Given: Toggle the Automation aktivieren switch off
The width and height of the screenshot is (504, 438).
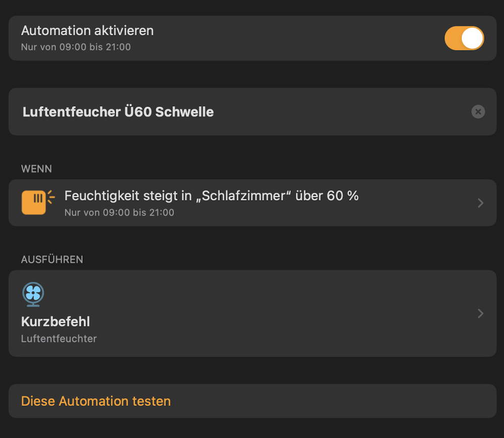Looking at the screenshot, I should 464,38.
